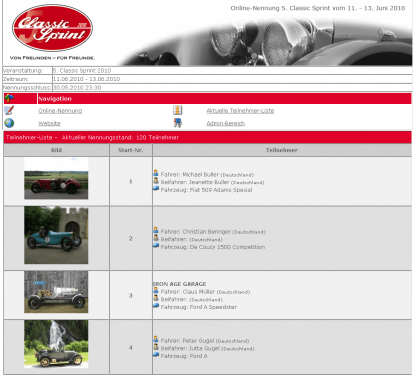Click car icon beside Fahrzeug Ford A in row 4

(156, 355)
